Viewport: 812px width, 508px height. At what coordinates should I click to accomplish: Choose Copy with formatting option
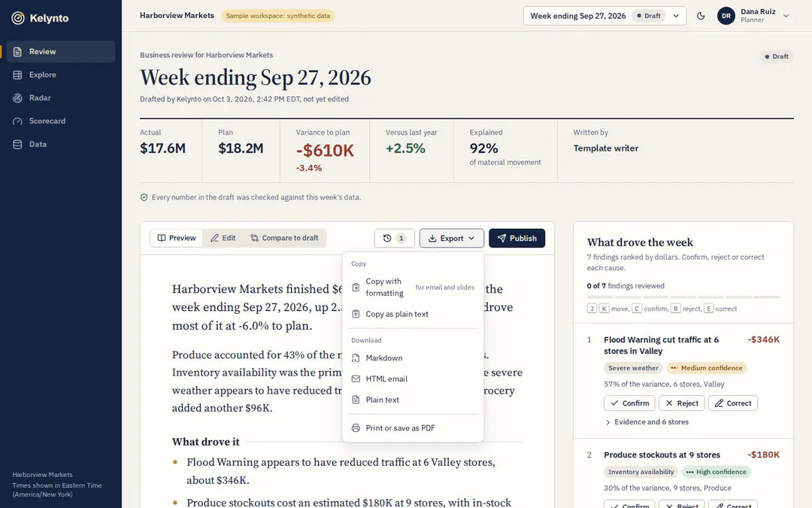[413, 287]
